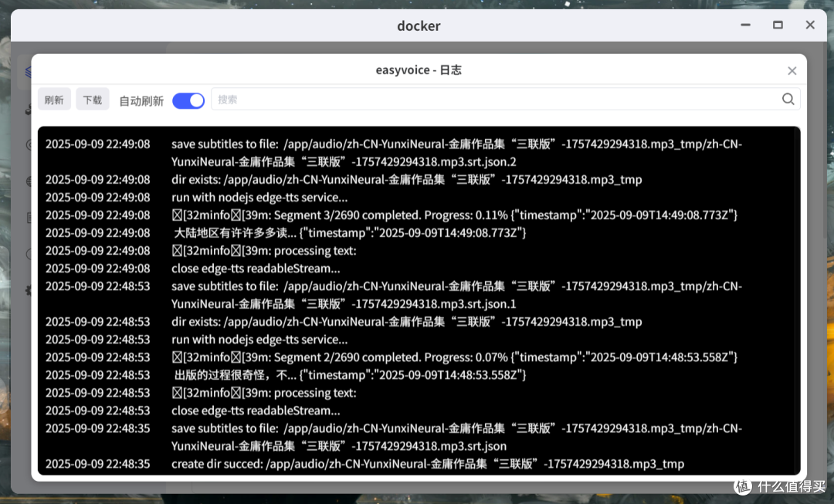Click the '出版的过程很奇怪，不...' log entry
Image resolution: width=834 pixels, height=504 pixels.
point(349,375)
